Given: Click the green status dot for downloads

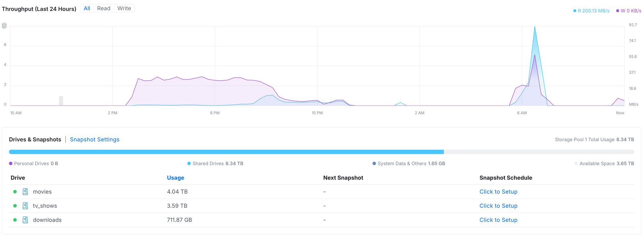Looking at the screenshot, I should (15, 220).
